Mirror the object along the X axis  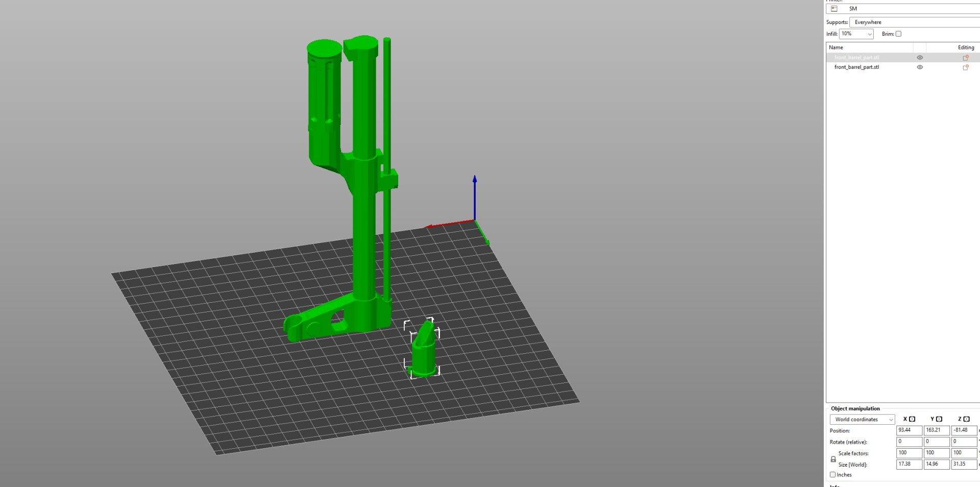(912, 419)
